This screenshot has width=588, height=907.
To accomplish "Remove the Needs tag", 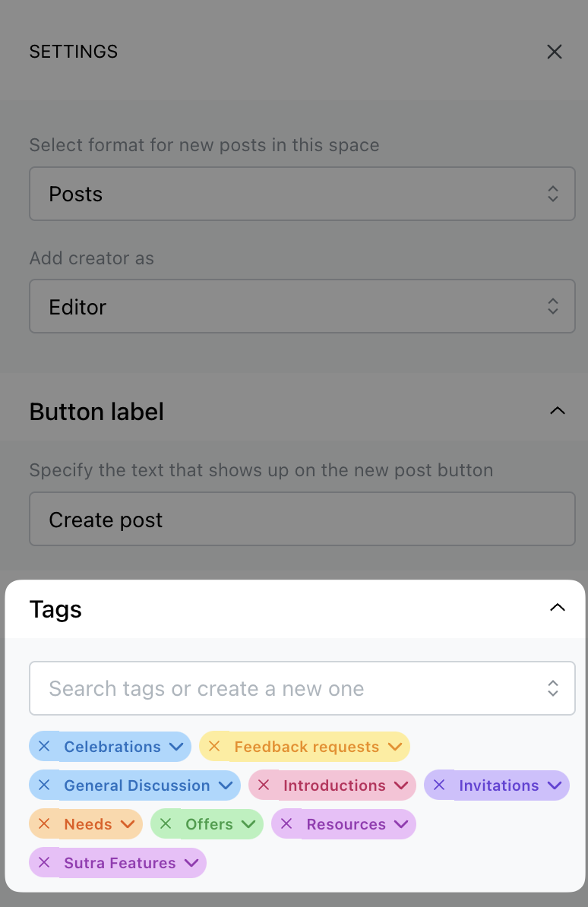I will [44, 823].
